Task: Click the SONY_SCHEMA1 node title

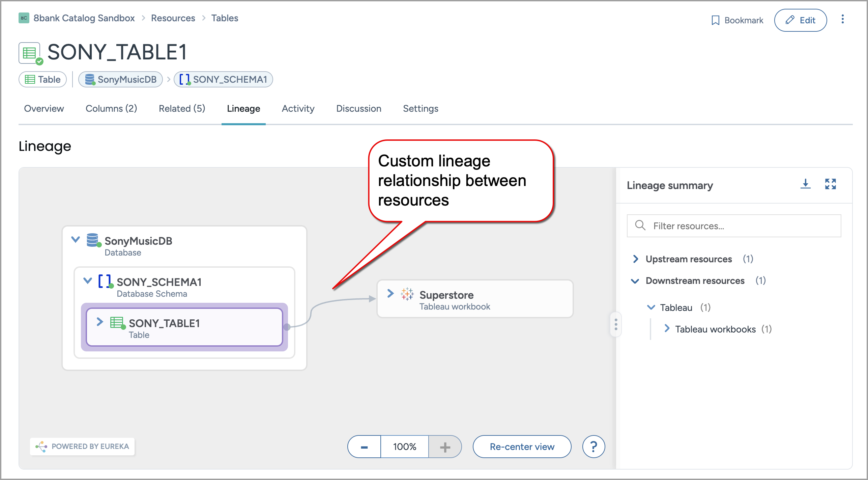Action: pyautogui.click(x=159, y=282)
